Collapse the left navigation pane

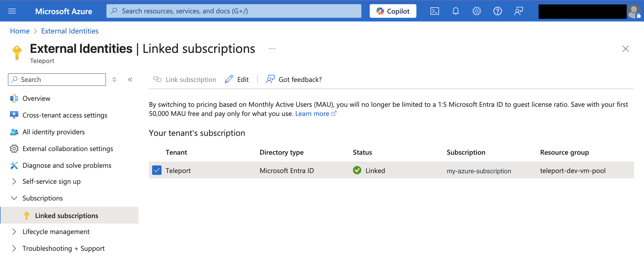130,79
